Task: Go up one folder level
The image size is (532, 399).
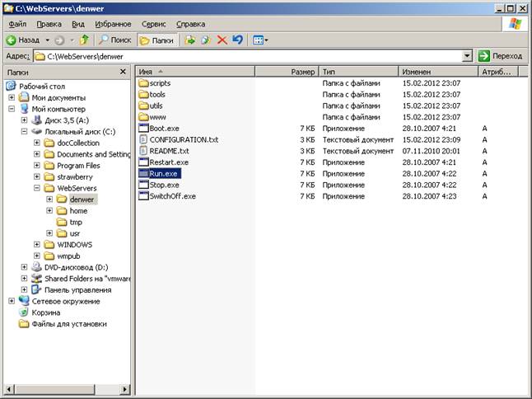Action: point(84,40)
